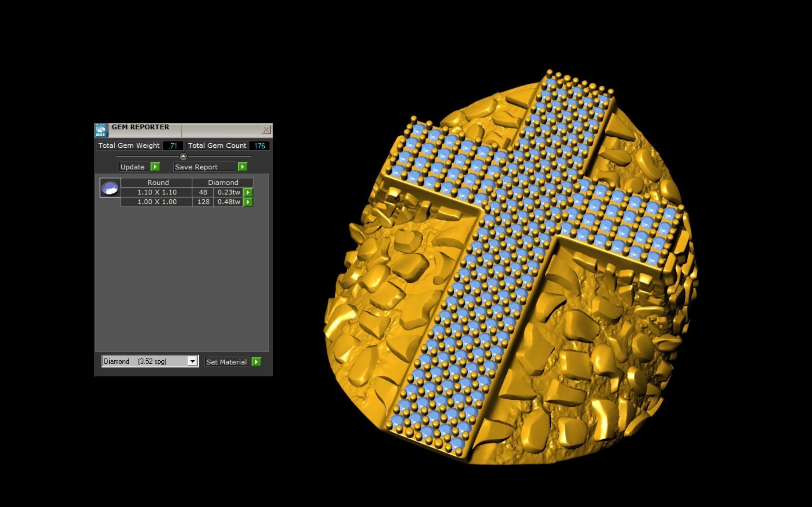Click the GEM REPORTER title text
The width and height of the screenshot is (812, 507).
pyautogui.click(x=141, y=127)
